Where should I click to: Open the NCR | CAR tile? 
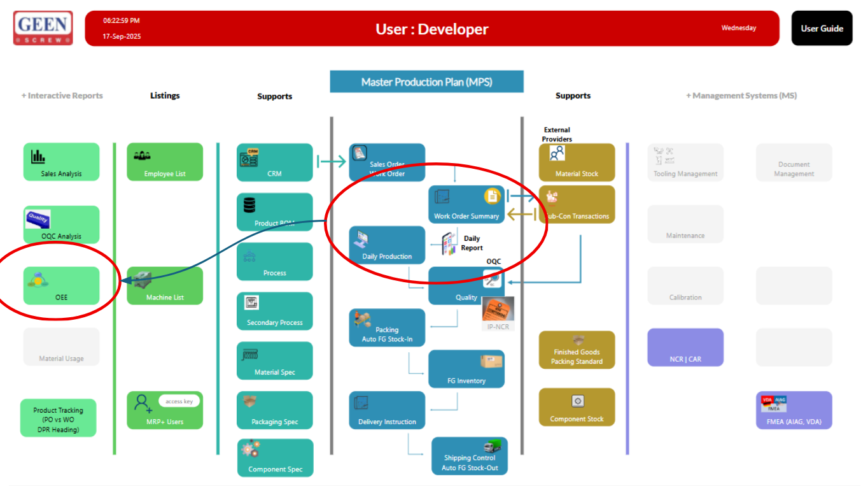click(685, 348)
